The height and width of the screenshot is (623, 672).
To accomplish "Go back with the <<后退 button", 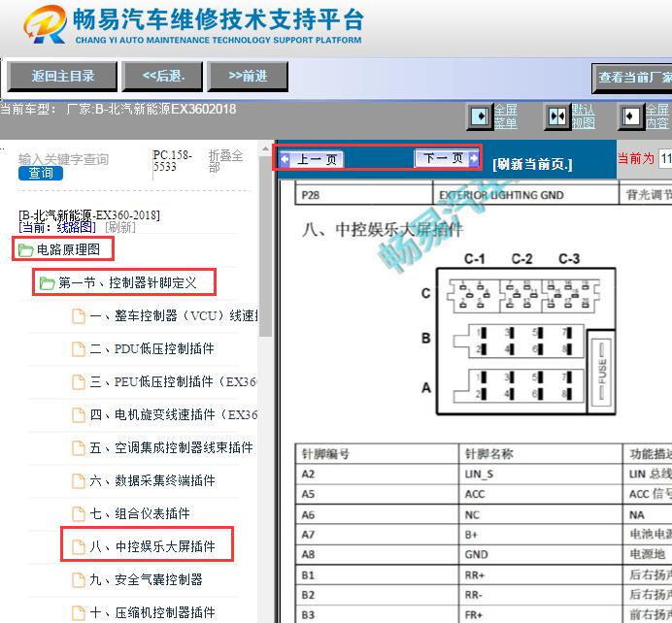I will click(162, 77).
